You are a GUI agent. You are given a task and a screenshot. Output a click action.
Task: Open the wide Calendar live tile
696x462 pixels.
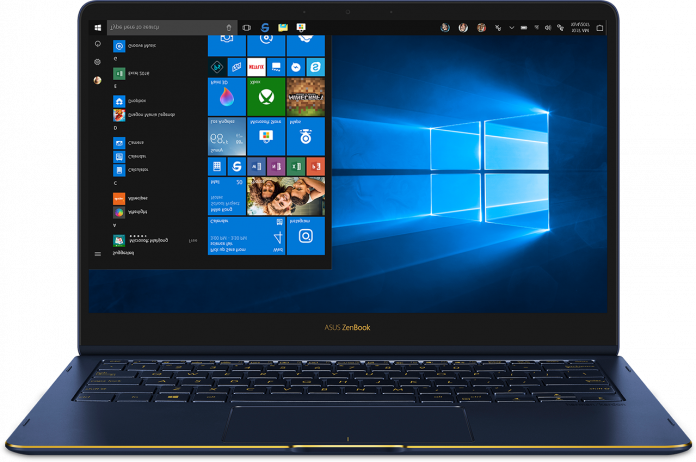(x=246, y=236)
